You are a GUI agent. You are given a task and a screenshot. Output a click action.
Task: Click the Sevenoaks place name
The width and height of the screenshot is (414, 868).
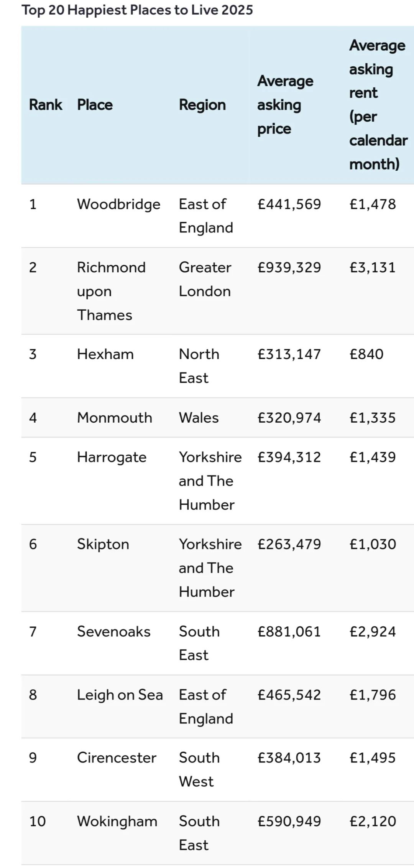pos(113,632)
